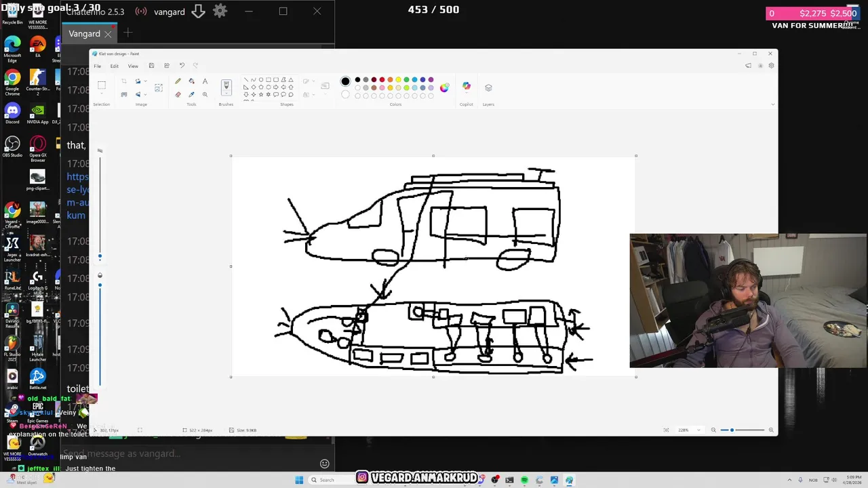Expand the Paint ribbon collapse chevron
This screenshot has width=868, height=488.
773,104
